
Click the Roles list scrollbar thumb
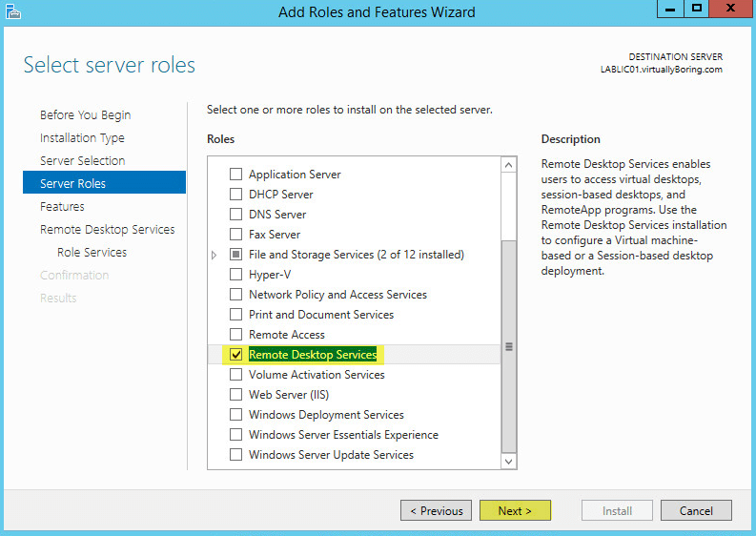pos(509,346)
